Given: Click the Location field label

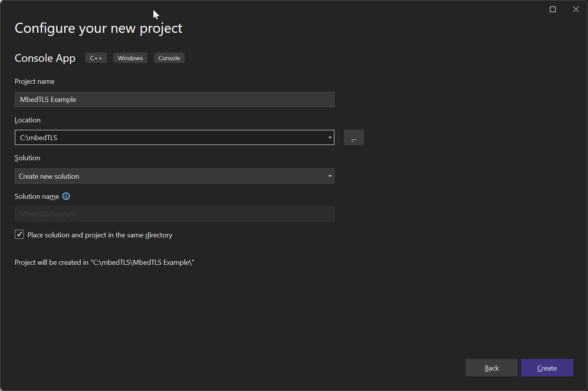Looking at the screenshot, I should click(27, 120).
